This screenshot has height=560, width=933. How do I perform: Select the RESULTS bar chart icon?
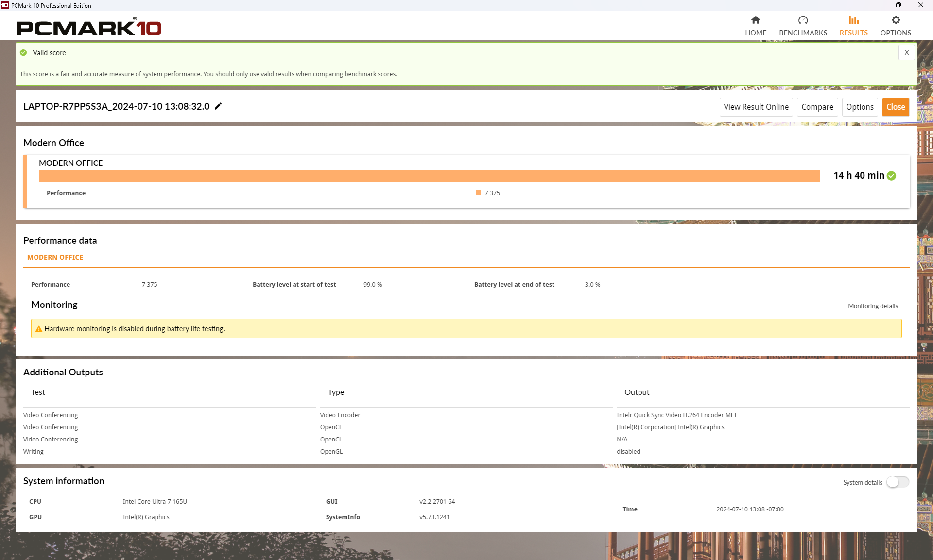[x=853, y=20]
